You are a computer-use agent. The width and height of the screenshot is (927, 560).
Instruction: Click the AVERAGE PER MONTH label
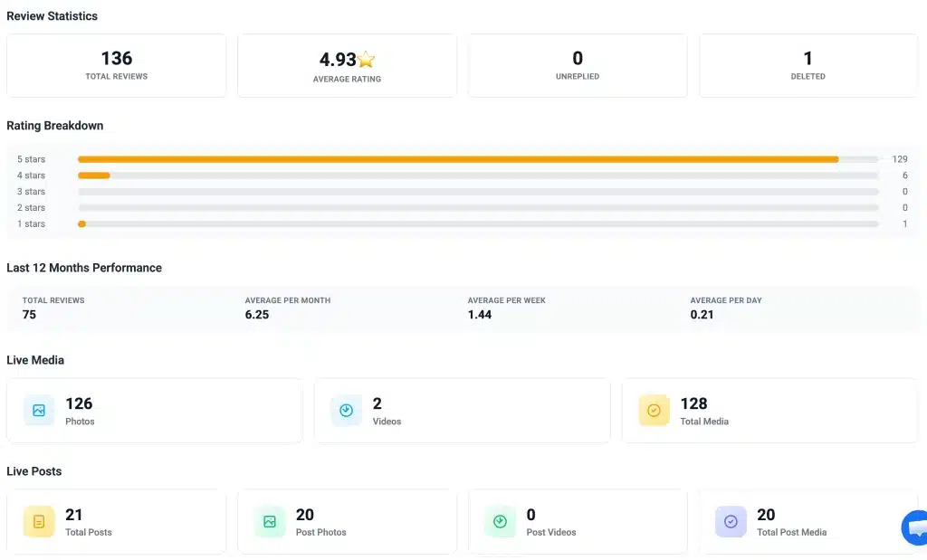[x=288, y=300]
